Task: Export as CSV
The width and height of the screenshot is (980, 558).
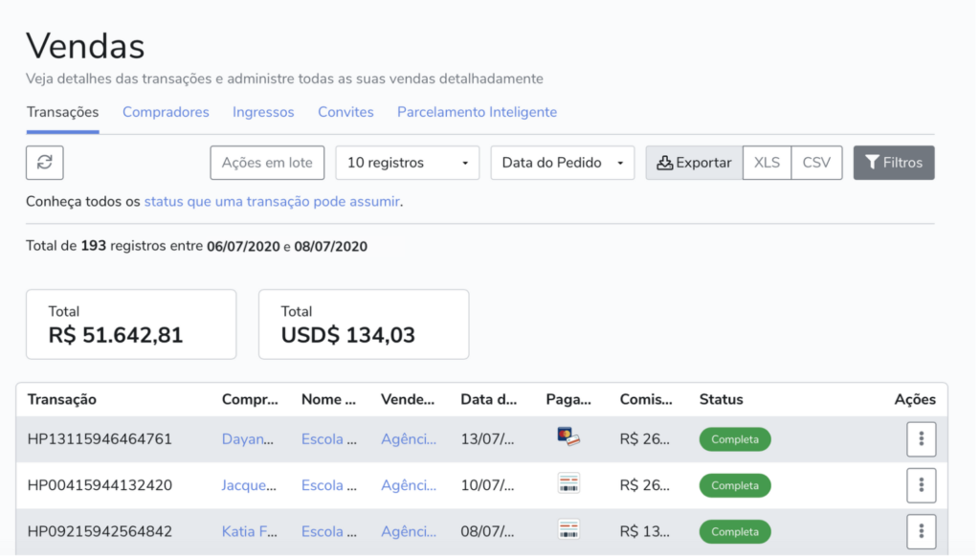Action: [x=816, y=163]
